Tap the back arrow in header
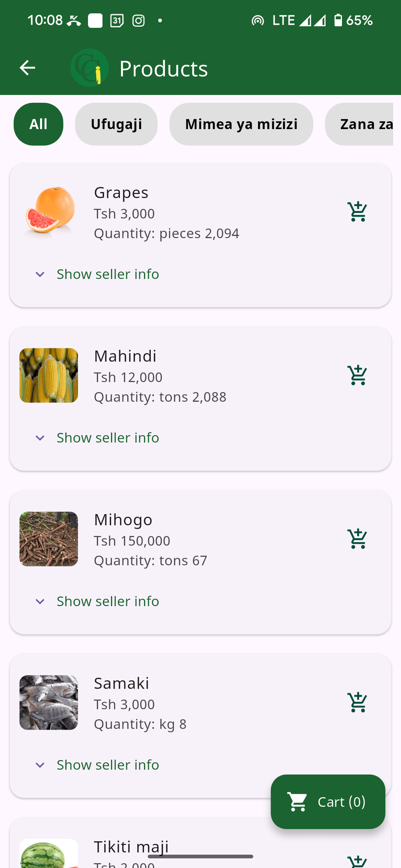The width and height of the screenshot is (401, 868). [27, 68]
